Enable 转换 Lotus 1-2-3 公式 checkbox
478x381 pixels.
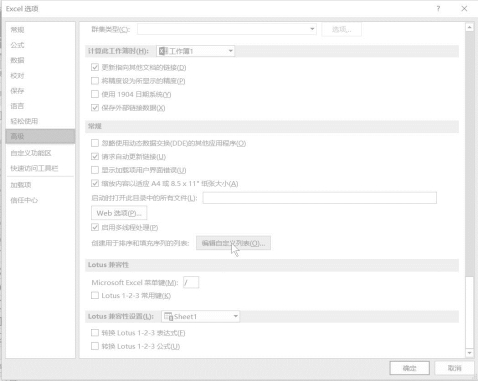pyautogui.click(x=95, y=346)
